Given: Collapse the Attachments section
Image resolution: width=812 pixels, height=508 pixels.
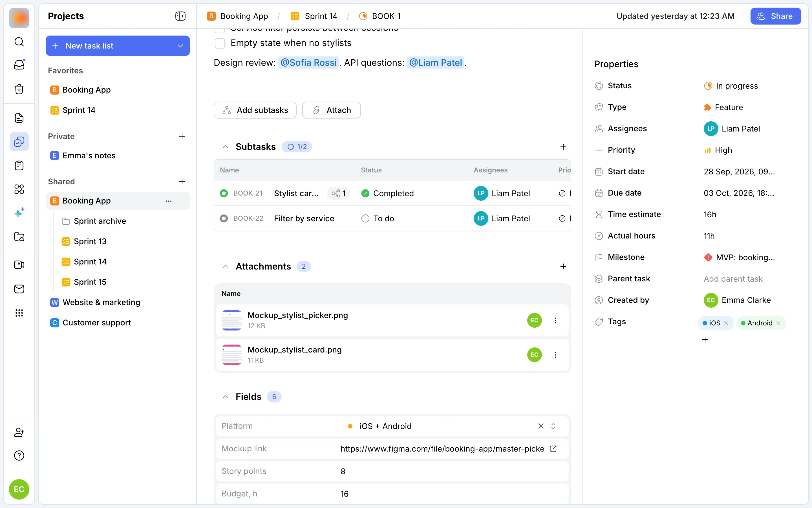Looking at the screenshot, I should click(226, 266).
